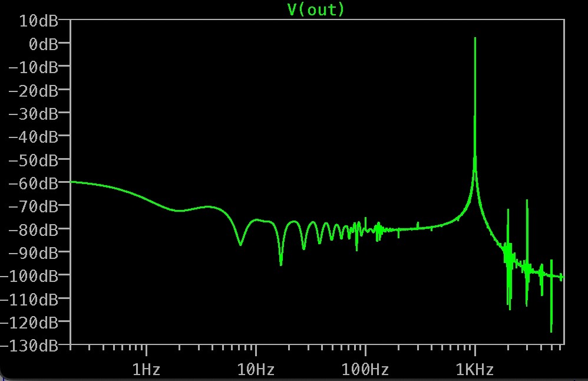588x381 pixels.
Task: Click the -110dB axis label
Action: pyautogui.click(x=29, y=300)
